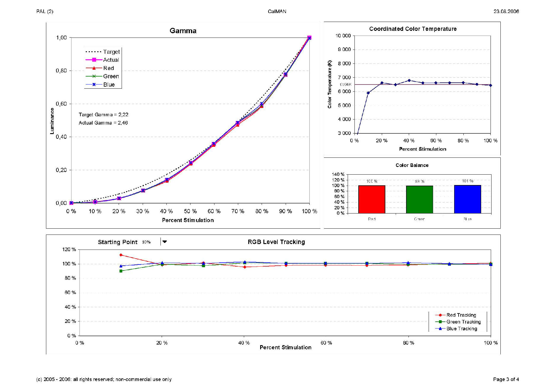Click the Starting Point 10% value field
555x392 pixels.
(x=146, y=242)
